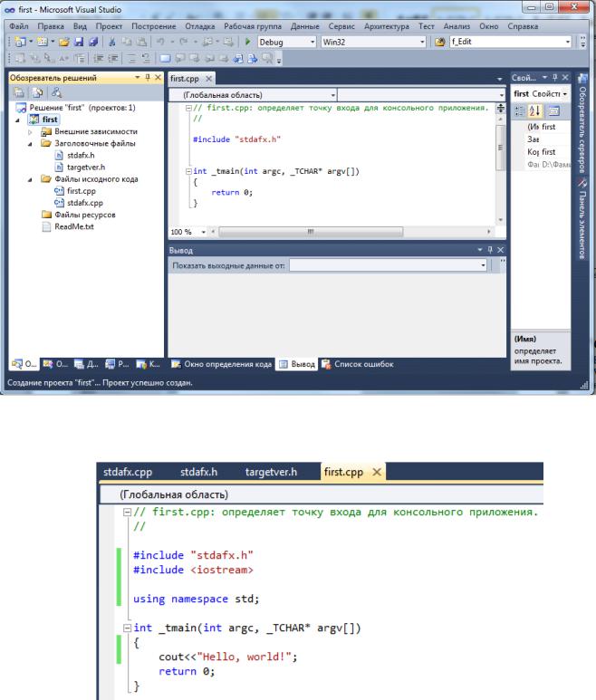Image resolution: width=596 pixels, height=700 pixels.
Task: Collapse the Файлы исходного кода folder
Action: point(30,179)
